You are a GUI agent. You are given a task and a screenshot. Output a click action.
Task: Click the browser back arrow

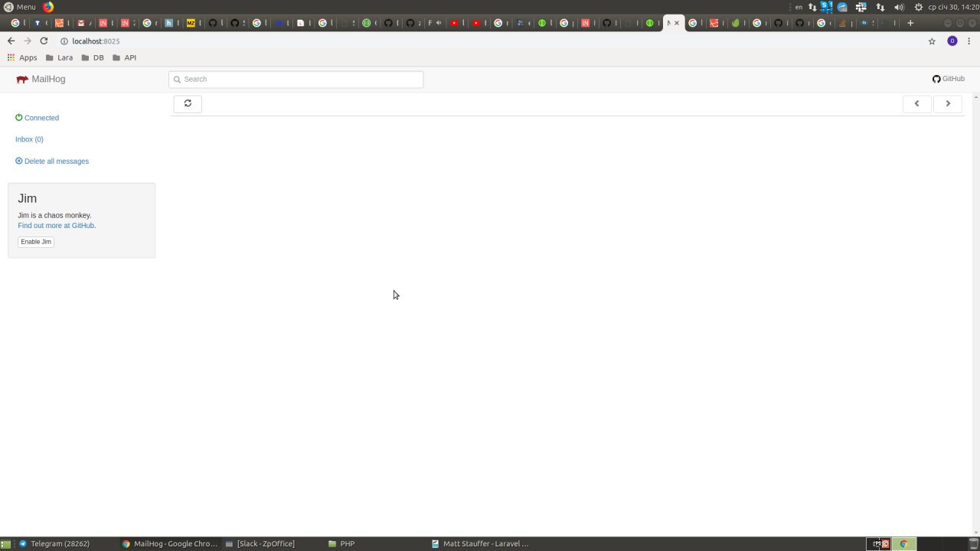coord(11,41)
